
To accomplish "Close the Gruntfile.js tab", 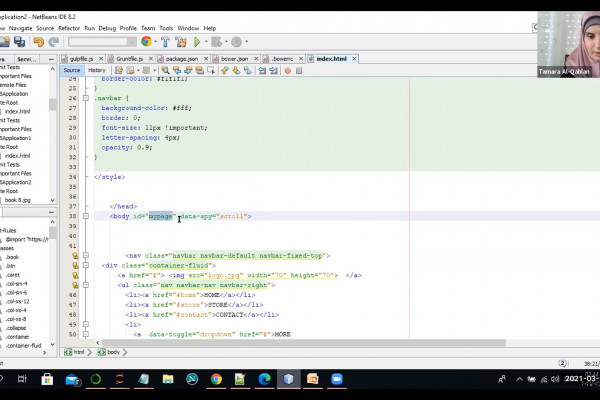I will [x=152, y=59].
